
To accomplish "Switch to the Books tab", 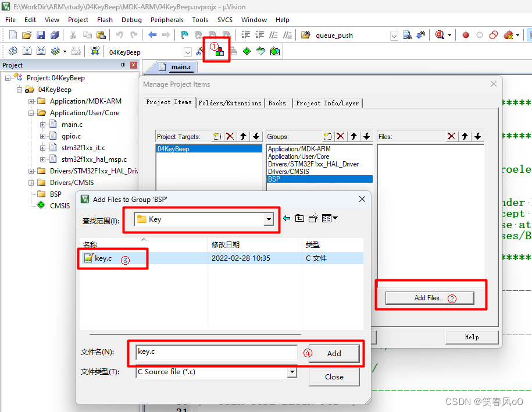I will [x=277, y=103].
